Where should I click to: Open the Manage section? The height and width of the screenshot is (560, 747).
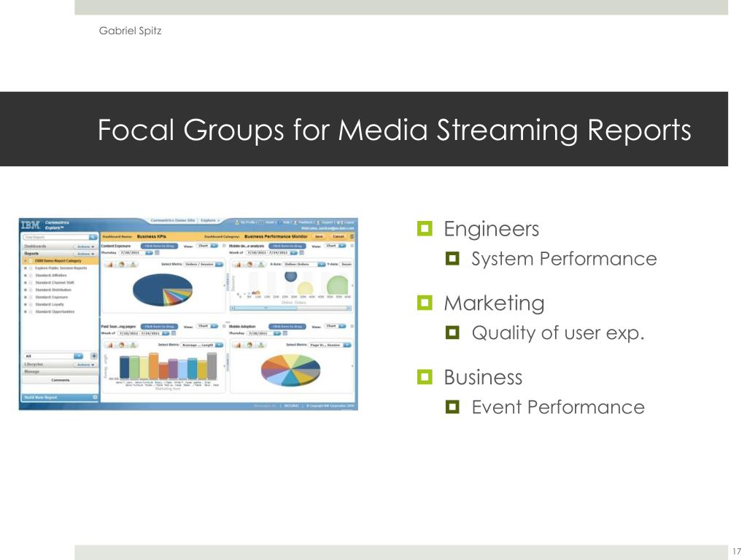tap(60, 371)
